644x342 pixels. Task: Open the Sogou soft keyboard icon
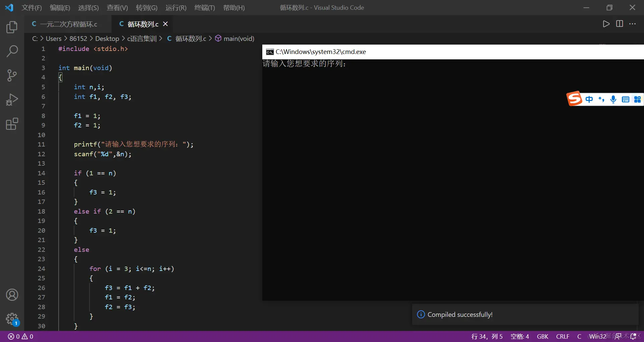pyautogui.click(x=626, y=99)
